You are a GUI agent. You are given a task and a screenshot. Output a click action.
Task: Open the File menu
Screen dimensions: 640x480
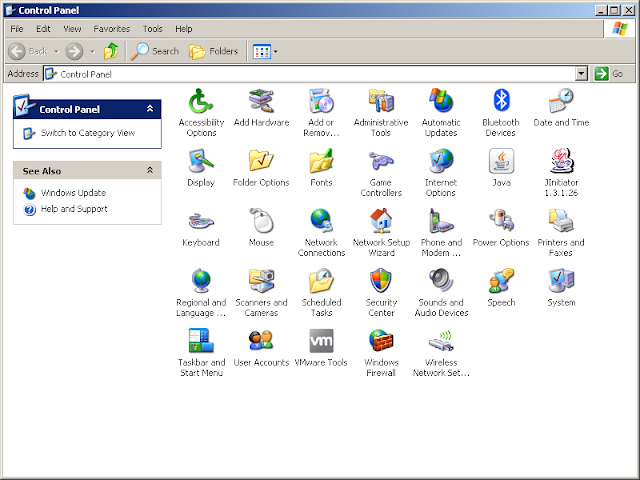17,29
